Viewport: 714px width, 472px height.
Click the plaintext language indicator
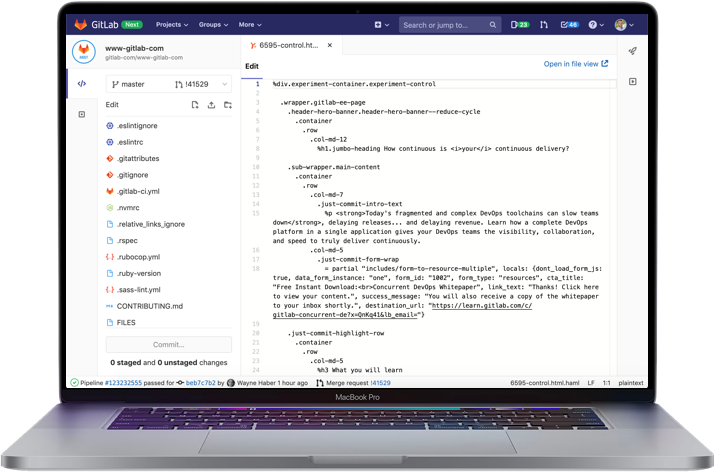click(631, 383)
